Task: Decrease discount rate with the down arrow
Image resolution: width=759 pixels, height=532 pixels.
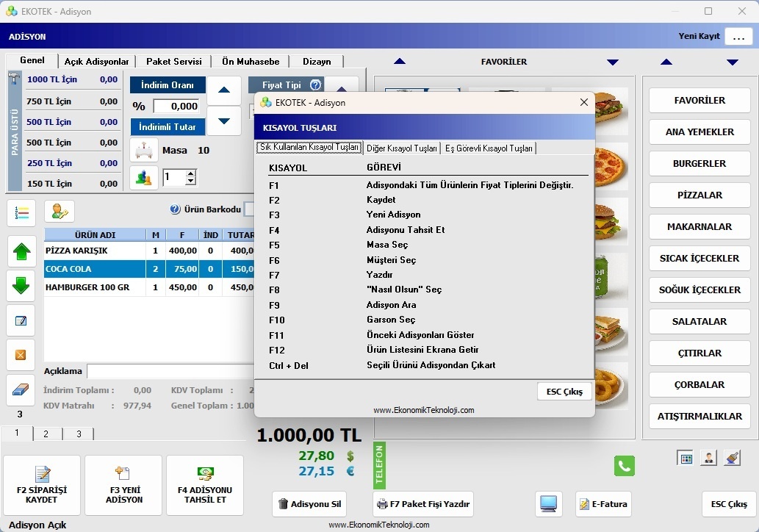Action: 224,121
